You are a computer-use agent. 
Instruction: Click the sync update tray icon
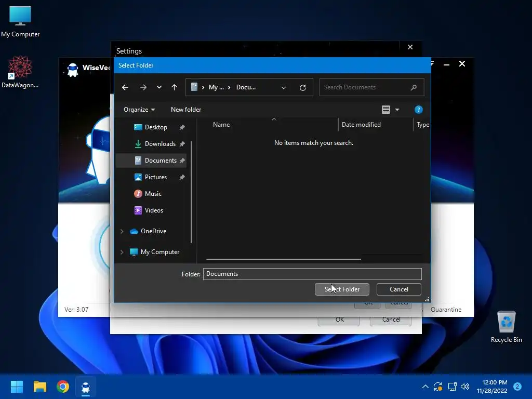pos(438,387)
